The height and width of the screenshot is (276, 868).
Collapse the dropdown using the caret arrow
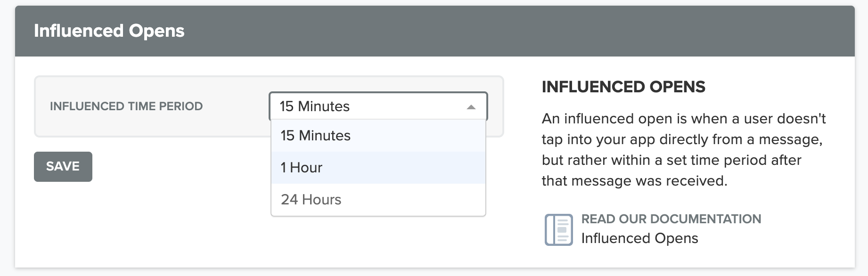pyautogui.click(x=471, y=107)
